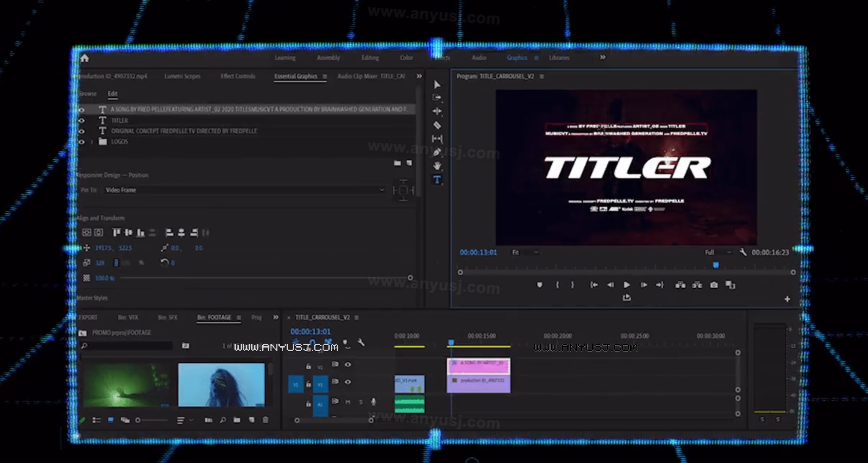Open the Program monitor button editor plus

click(787, 299)
